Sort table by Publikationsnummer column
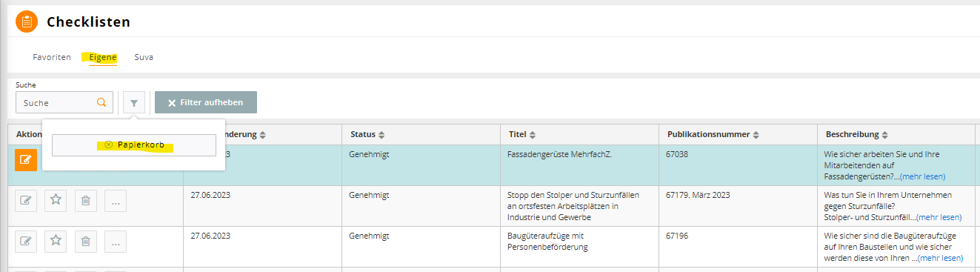This screenshot has height=272, width=980. click(x=713, y=135)
